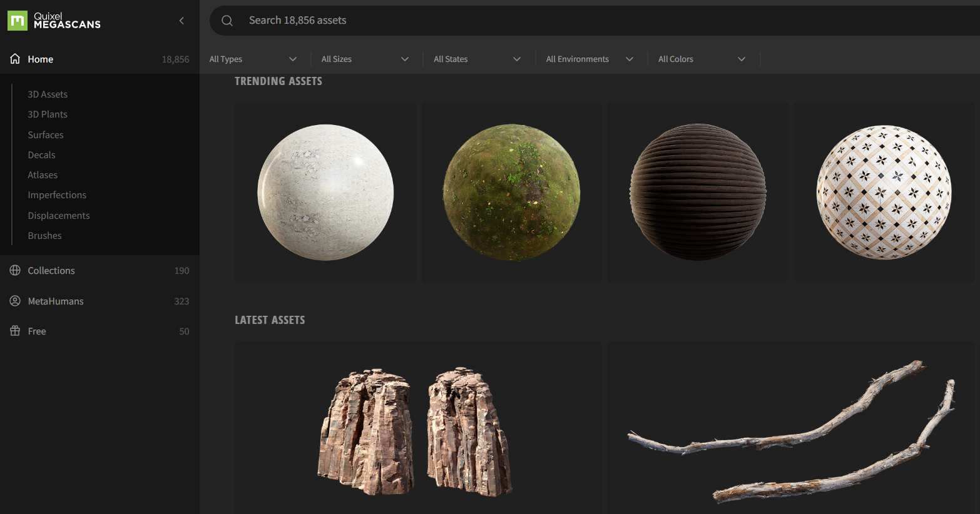Open the All Colors filter dropdown
The height and width of the screenshot is (514, 980).
point(702,59)
